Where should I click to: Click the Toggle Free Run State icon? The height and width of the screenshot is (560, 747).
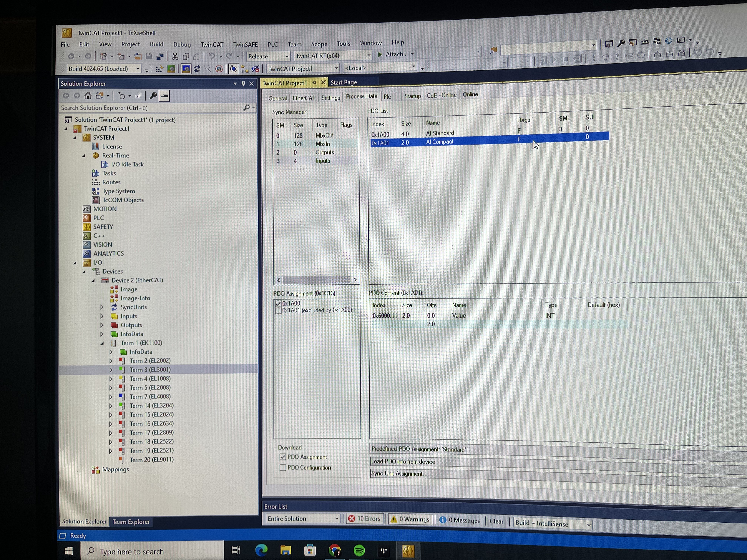pyautogui.click(x=220, y=69)
